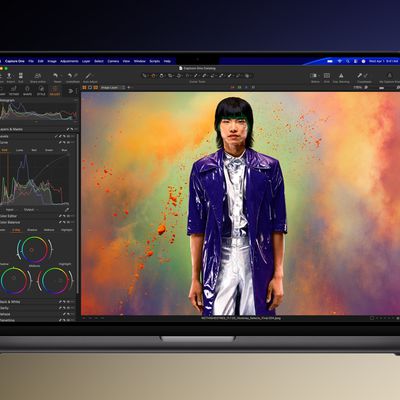Click the Spotlight search icon in menu bar

click(x=348, y=61)
